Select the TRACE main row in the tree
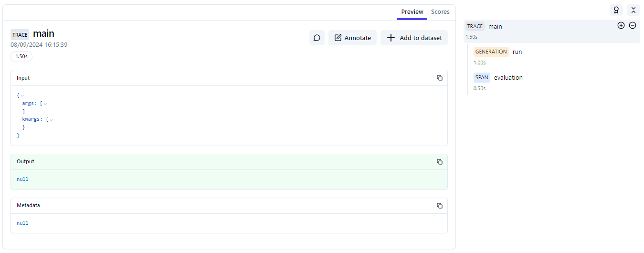The height and width of the screenshot is (253, 644). pyautogui.click(x=495, y=27)
